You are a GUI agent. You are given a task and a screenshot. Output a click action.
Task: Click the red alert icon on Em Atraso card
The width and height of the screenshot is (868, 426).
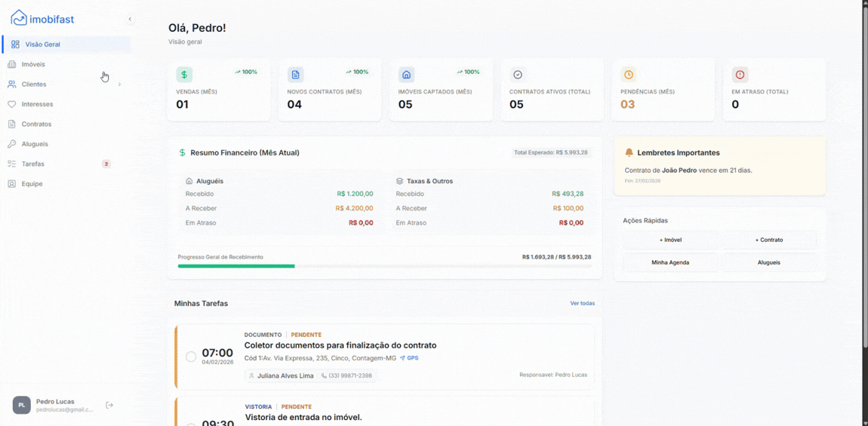click(x=740, y=75)
